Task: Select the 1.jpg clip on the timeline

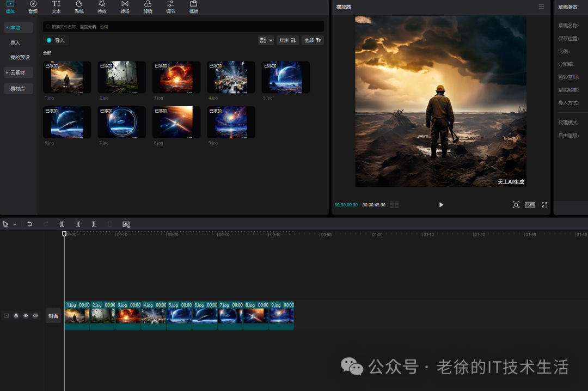Action: point(77,316)
